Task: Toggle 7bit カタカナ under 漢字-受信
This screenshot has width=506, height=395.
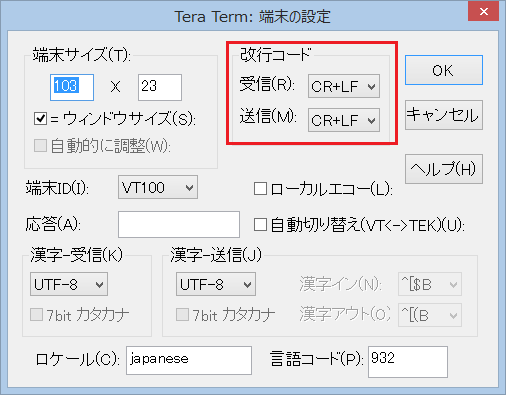Action: pos(36,315)
